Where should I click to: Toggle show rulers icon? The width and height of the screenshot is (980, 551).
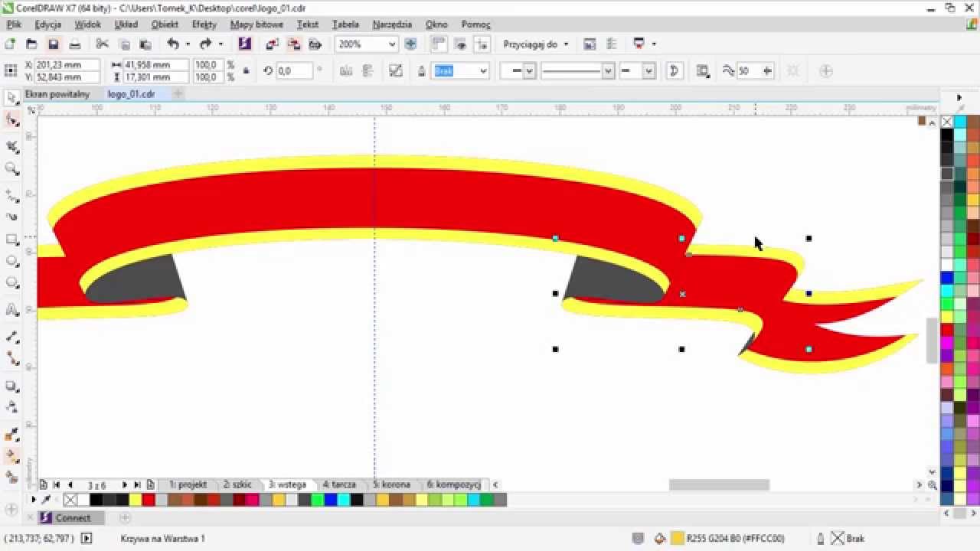point(439,44)
